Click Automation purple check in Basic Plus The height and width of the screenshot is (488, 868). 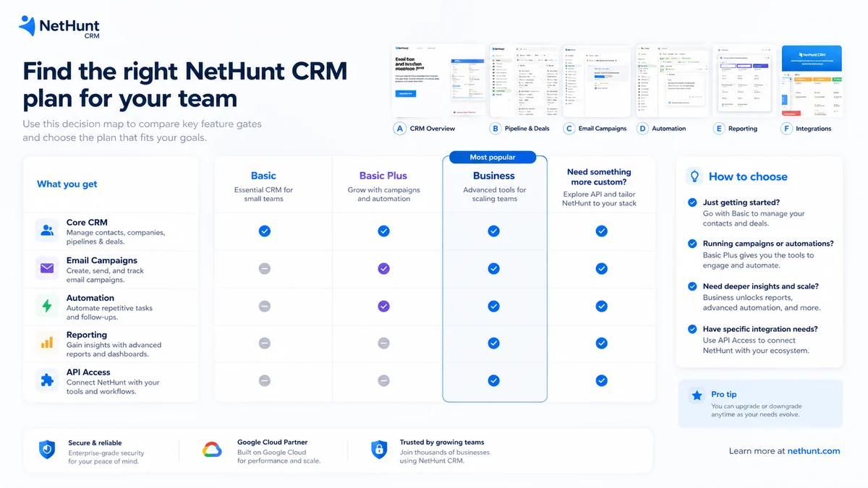pos(384,306)
